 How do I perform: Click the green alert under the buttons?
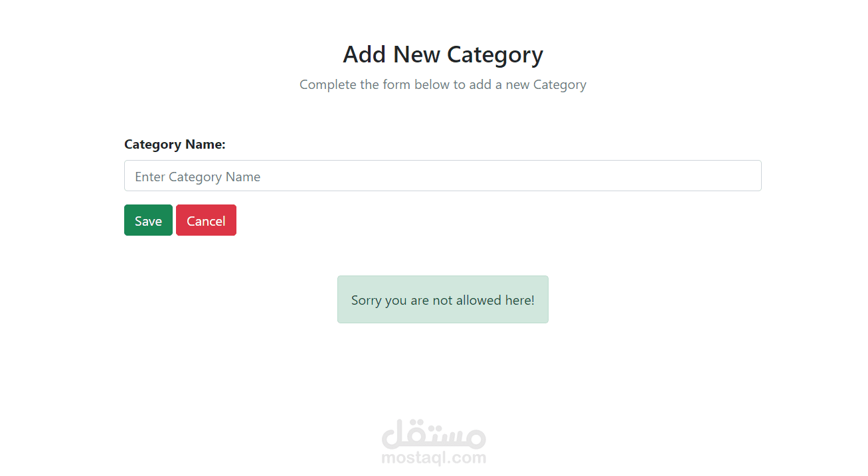(442, 299)
